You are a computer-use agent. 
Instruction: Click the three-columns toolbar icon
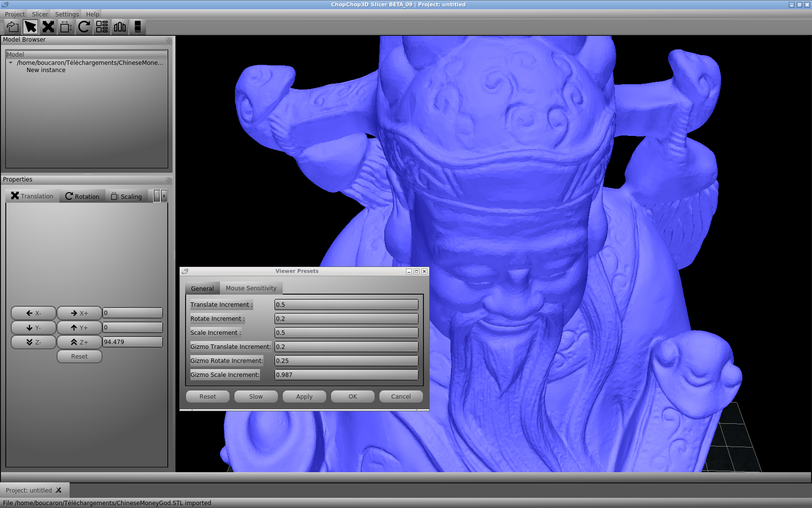click(x=120, y=27)
